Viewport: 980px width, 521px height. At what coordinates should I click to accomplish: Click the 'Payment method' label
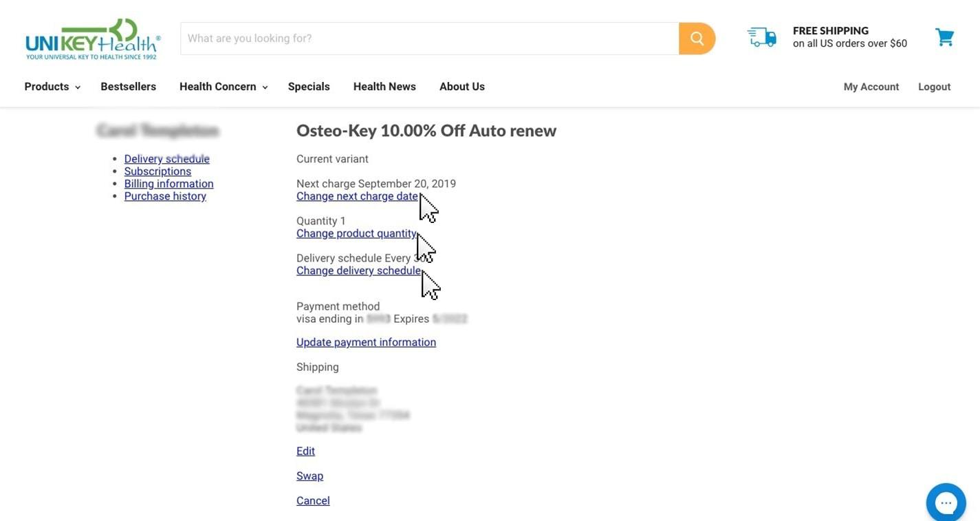(x=338, y=306)
